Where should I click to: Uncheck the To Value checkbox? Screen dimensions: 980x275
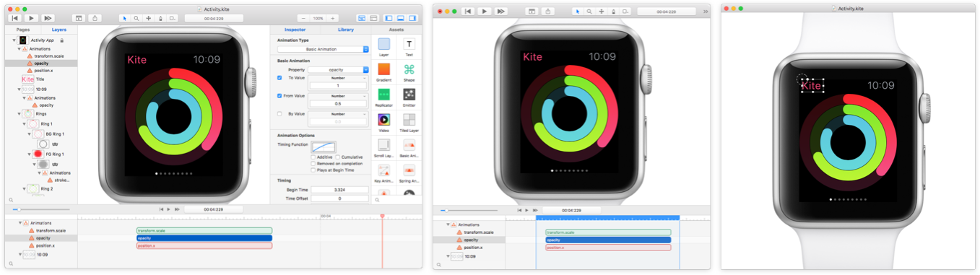(280, 77)
